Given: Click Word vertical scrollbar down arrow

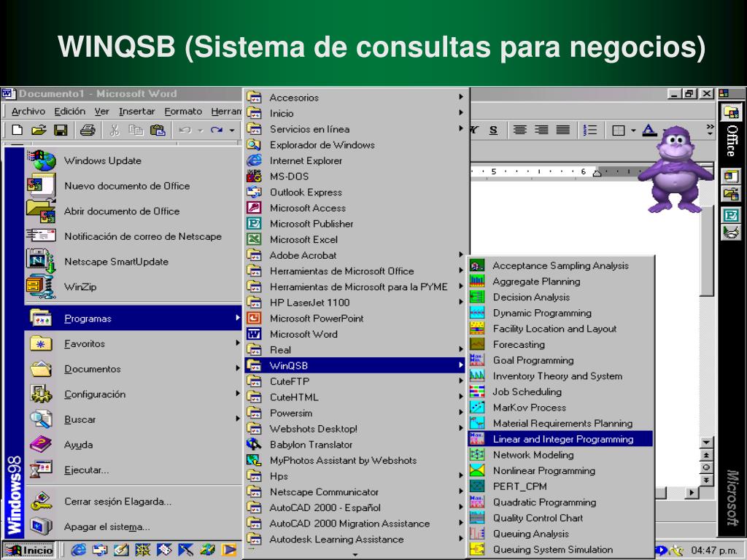Looking at the screenshot, I should click(x=706, y=443).
